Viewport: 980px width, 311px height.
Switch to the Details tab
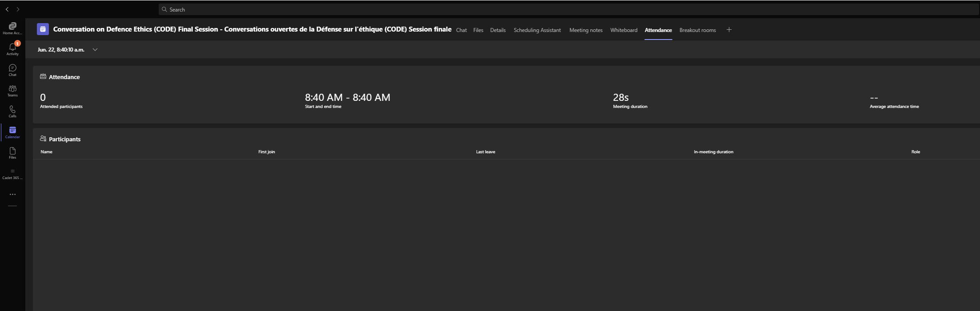click(x=498, y=30)
